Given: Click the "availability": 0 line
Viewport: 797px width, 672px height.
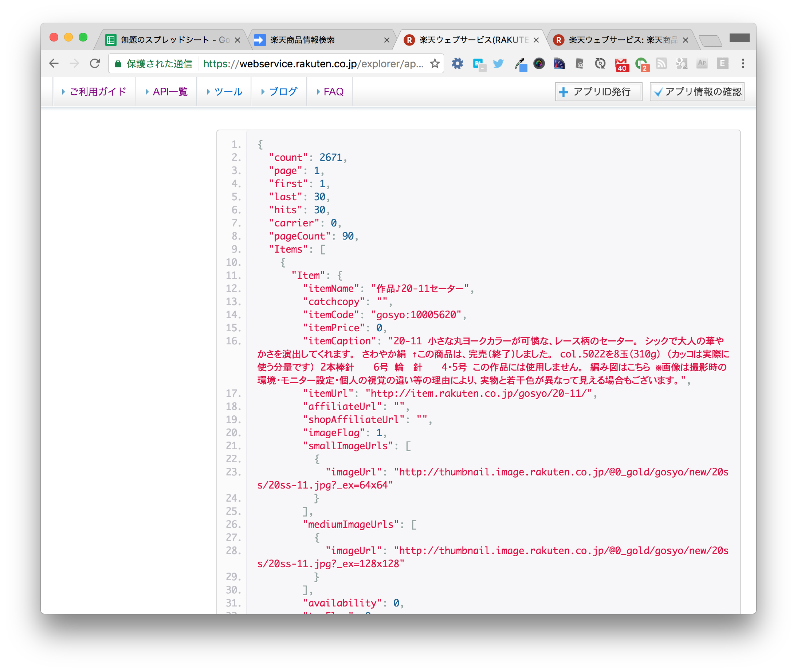Looking at the screenshot, I should coord(353,603).
